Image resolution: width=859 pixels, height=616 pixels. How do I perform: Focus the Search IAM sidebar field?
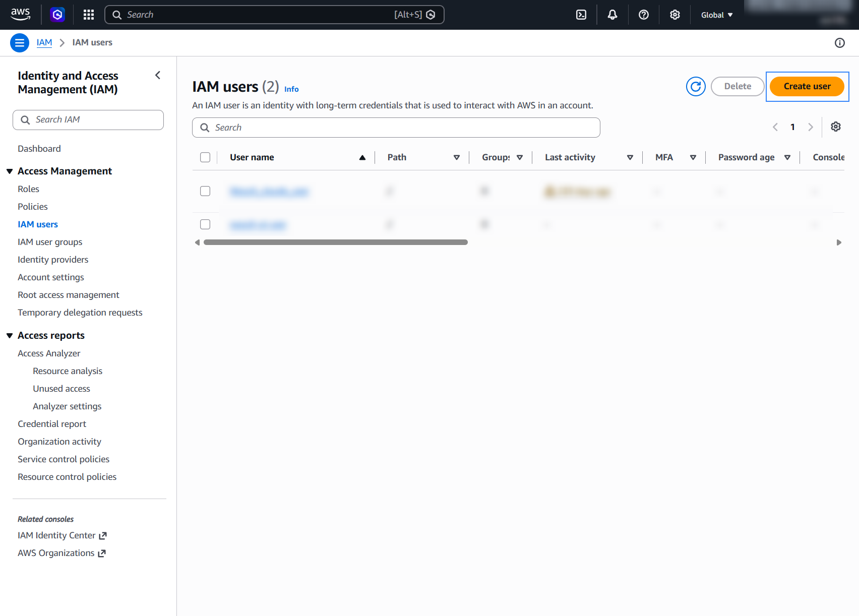pyautogui.click(x=88, y=120)
